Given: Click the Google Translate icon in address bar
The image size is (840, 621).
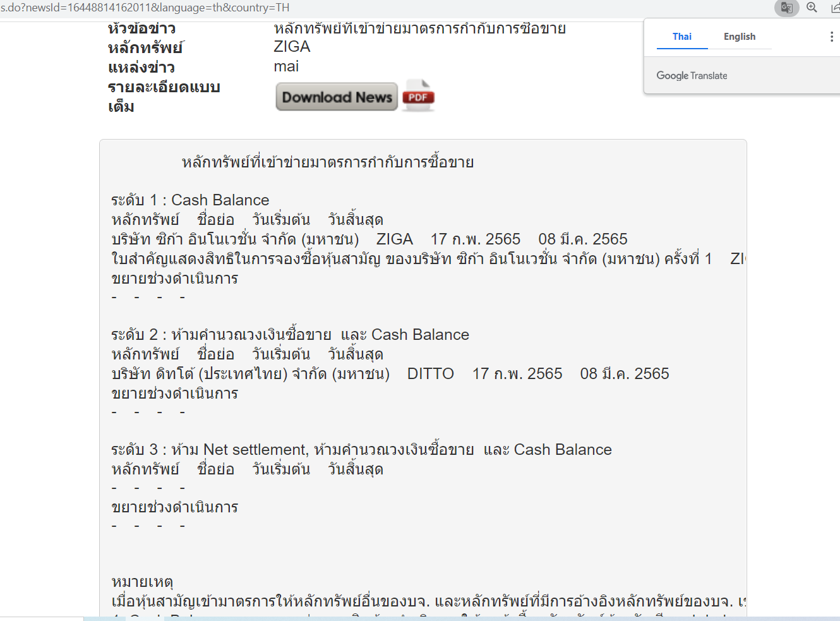Looking at the screenshot, I should tap(787, 8).
